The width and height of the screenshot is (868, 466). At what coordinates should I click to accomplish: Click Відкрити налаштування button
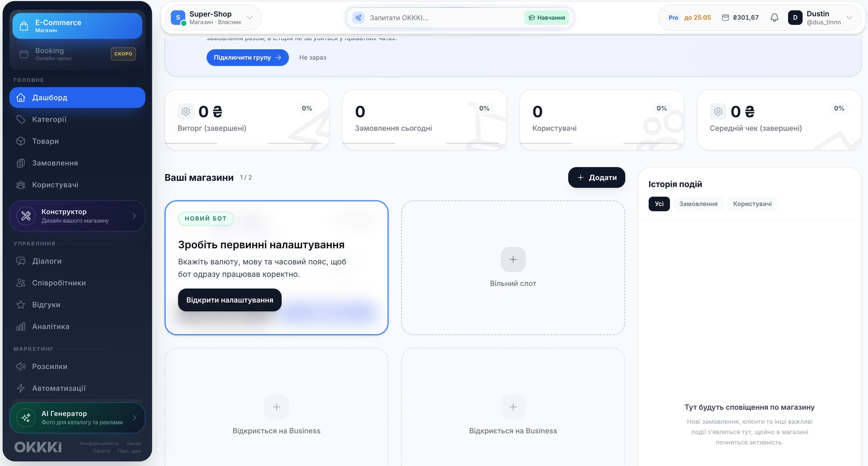(230, 300)
